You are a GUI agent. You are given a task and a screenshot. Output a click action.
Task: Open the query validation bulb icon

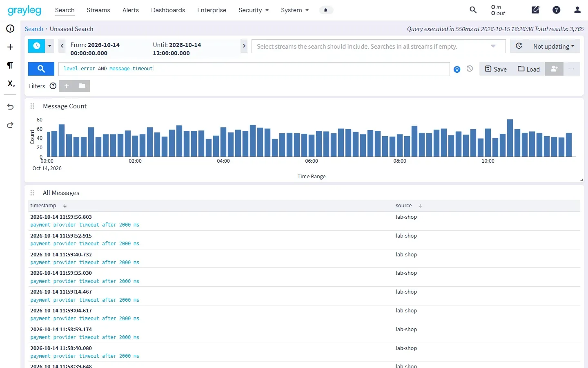tap(457, 69)
